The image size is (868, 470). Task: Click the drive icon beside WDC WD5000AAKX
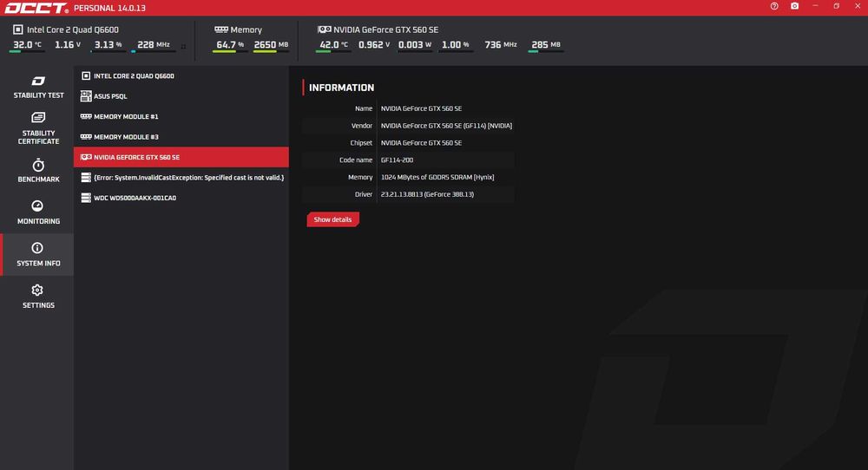86,198
